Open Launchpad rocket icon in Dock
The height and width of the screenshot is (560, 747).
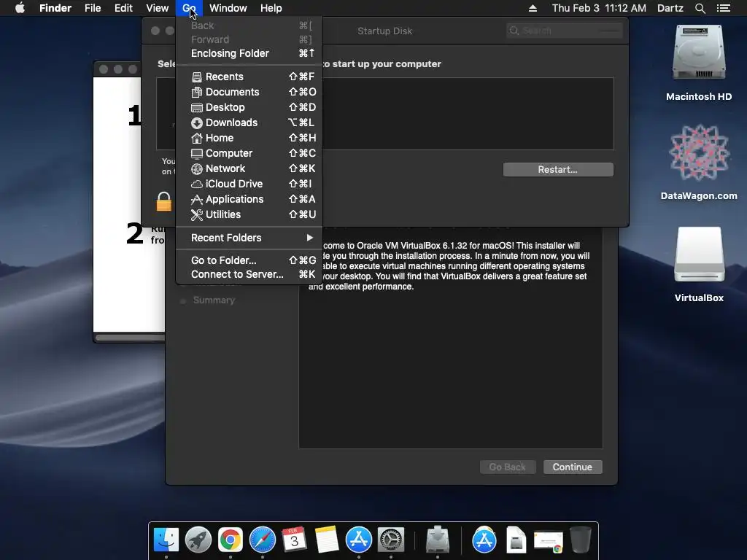198,540
